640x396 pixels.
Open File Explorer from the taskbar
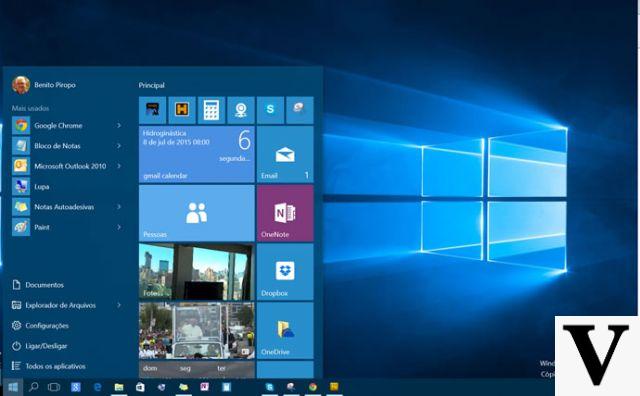coord(119,387)
